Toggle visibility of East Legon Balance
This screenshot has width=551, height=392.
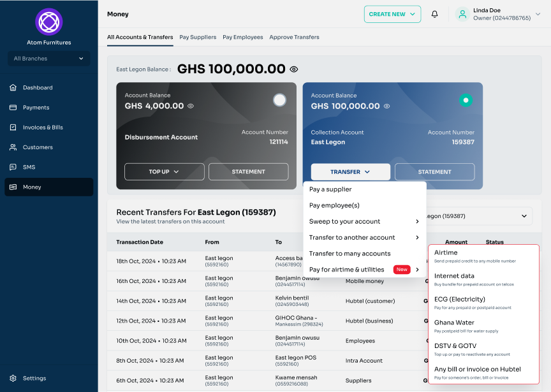294,69
